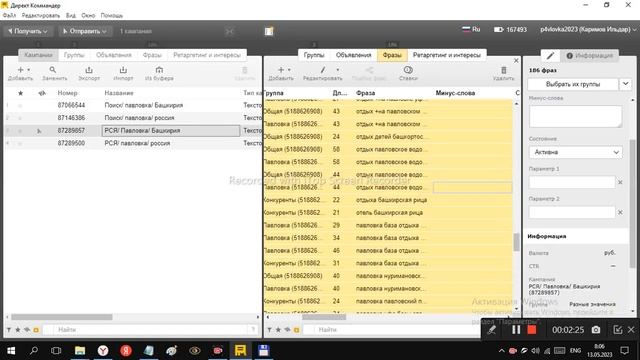
Task: Click the Найти field under campaigns list
Action: pyautogui.click(x=150, y=329)
